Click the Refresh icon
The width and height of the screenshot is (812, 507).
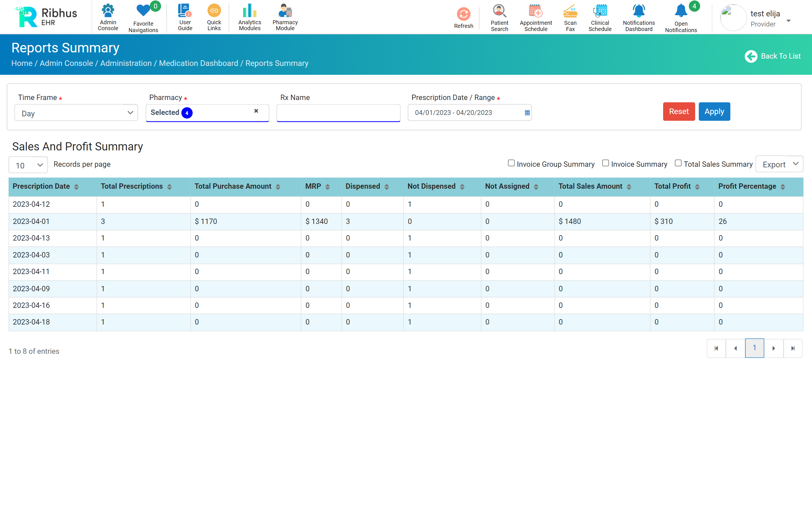(x=464, y=14)
